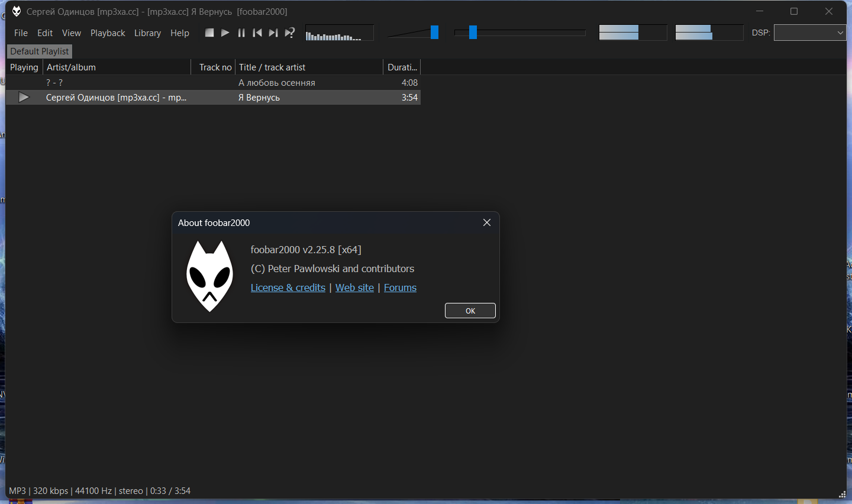Click the status bar showing MP3 | 320 kbps
This screenshot has height=504, width=852.
tap(100, 491)
